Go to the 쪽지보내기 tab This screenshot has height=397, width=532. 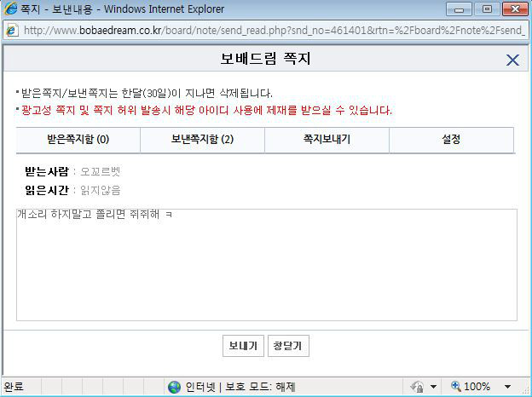[327, 140]
